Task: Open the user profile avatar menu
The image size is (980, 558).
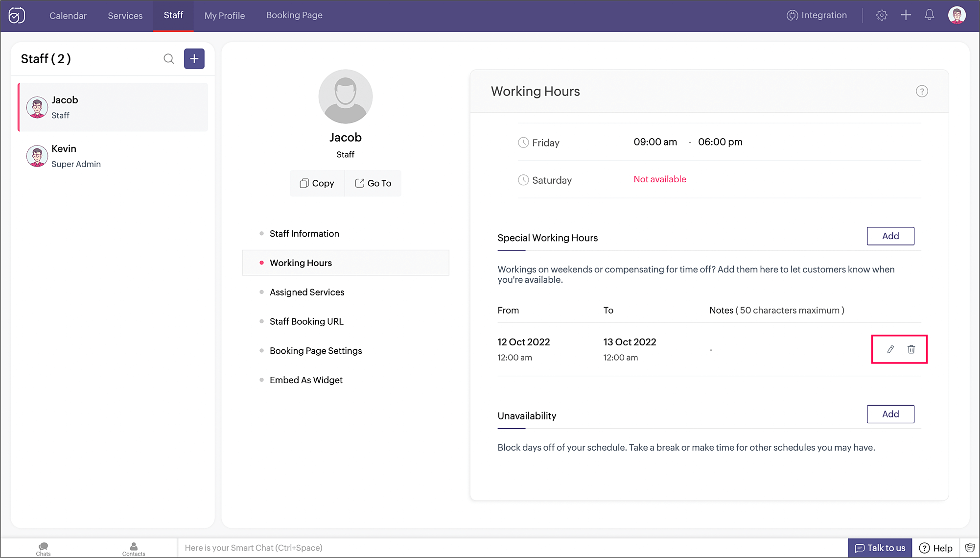Action: point(957,15)
